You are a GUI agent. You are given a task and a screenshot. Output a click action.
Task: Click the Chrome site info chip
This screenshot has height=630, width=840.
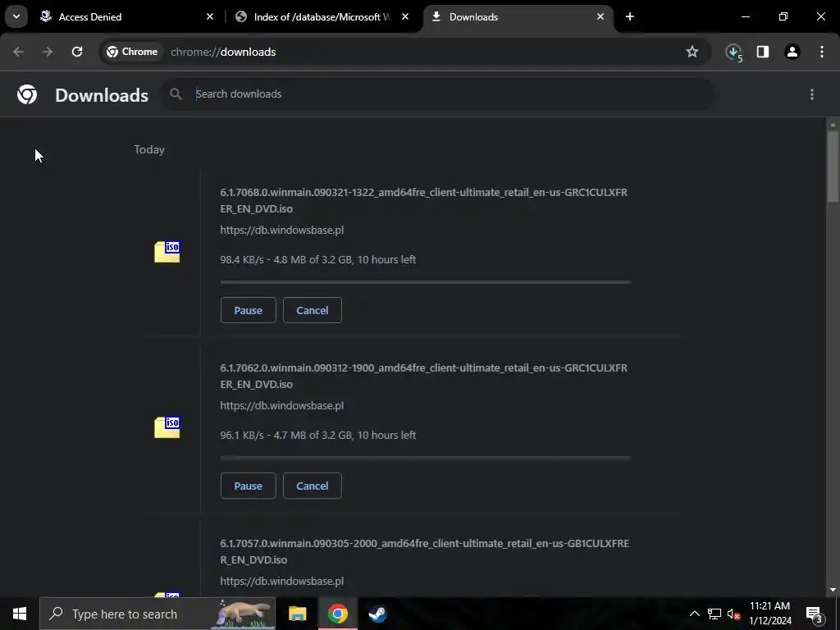pyautogui.click(x=132, y=52)
